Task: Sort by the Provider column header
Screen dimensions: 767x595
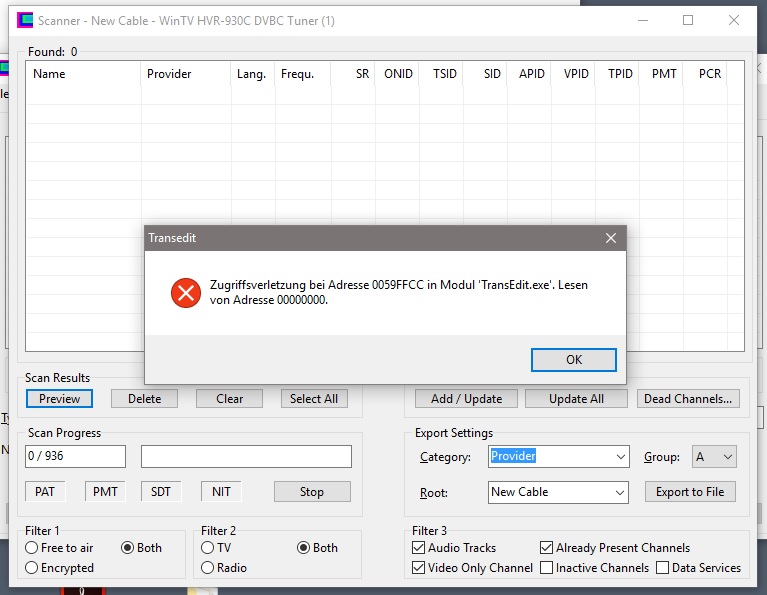Action: point(169,74)
